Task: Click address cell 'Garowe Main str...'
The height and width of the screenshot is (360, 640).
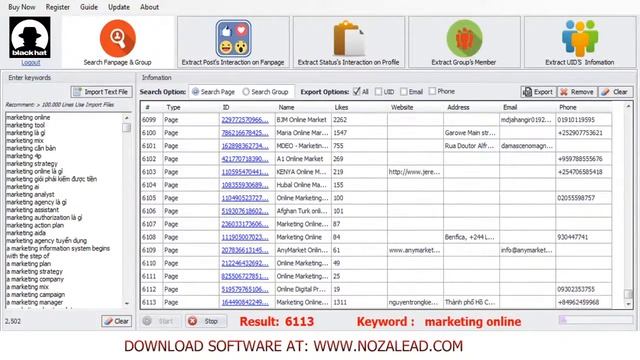Action: pos(471,133)
